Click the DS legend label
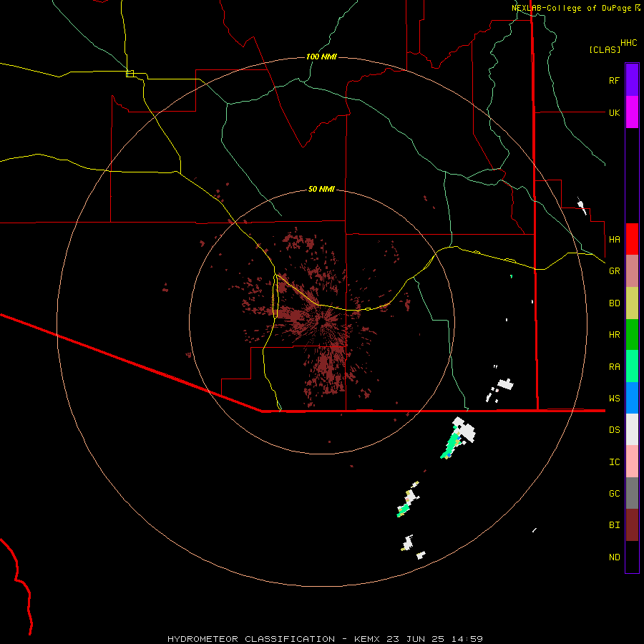This screenshot has height=644, width=644. tap(614, 430)
